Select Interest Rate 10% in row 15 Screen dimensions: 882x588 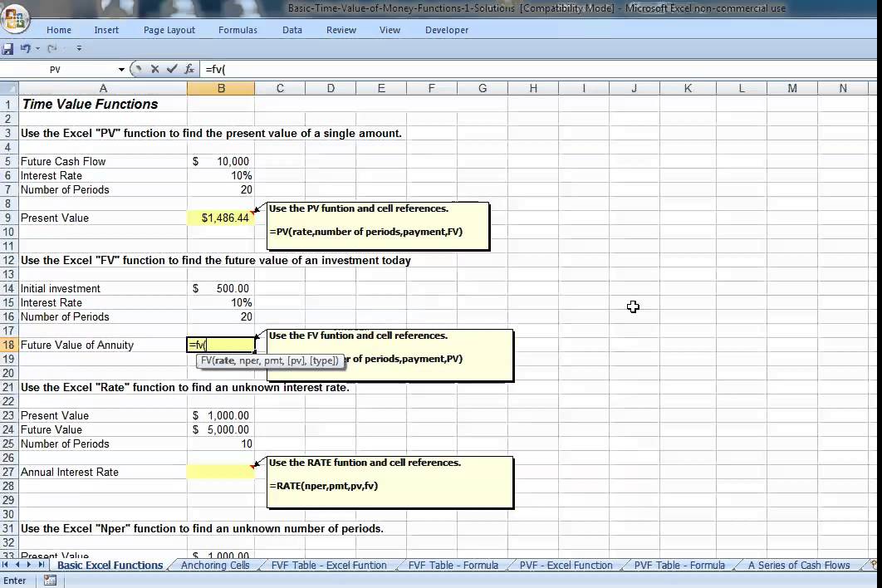(221, 303)
